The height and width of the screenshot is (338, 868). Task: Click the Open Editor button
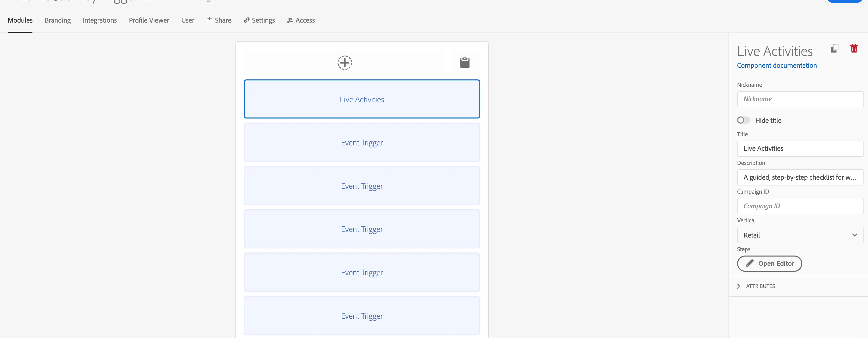pos(769,264)
